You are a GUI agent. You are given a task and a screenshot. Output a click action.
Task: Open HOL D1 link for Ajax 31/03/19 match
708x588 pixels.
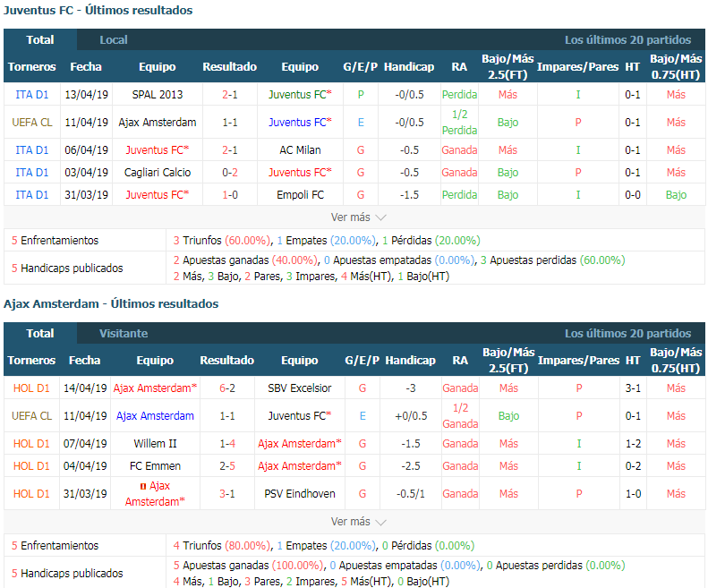31,494
